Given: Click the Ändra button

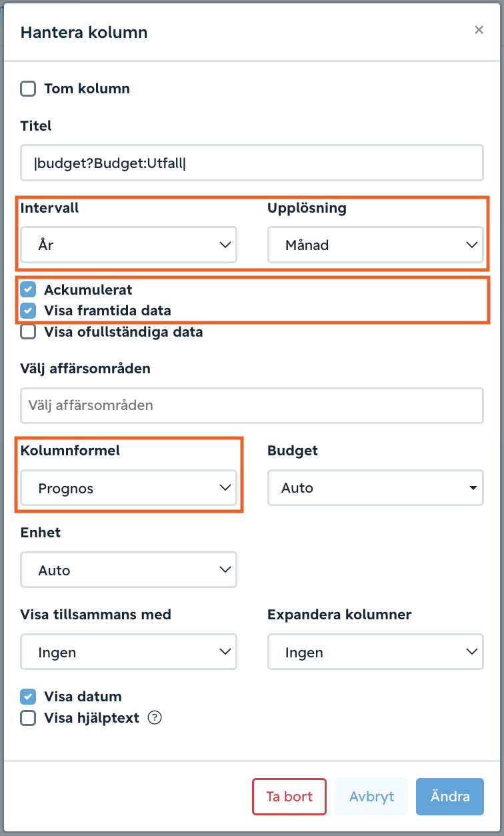Looking at the screenshot, I should (450, 797).
